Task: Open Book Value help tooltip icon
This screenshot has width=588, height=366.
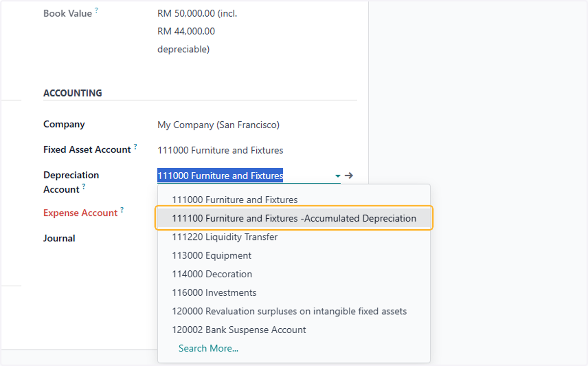Action: pos(97,10)
